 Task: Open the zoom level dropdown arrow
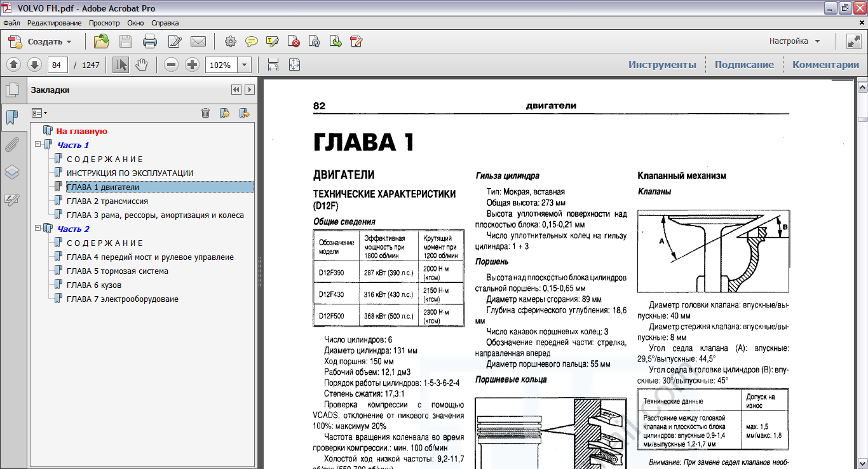(x=245, y=65)
